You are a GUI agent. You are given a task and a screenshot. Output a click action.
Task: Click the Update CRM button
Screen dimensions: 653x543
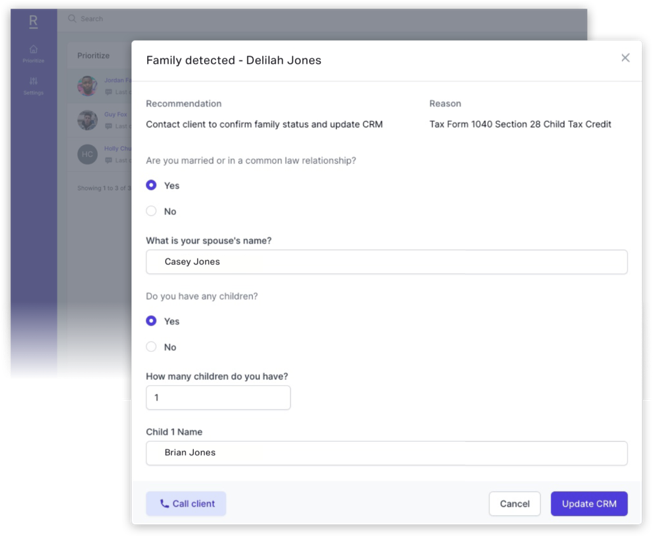(x=589, y=504)
